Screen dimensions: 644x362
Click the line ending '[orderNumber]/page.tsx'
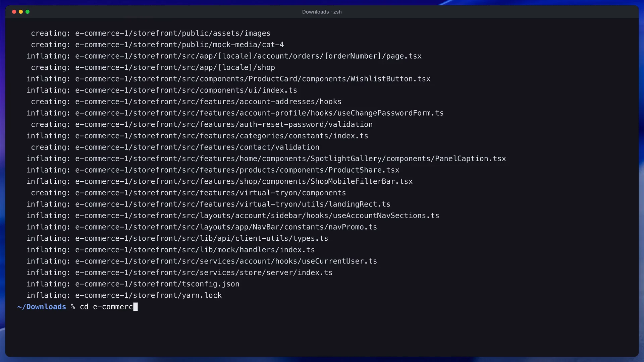coord(224,56)
